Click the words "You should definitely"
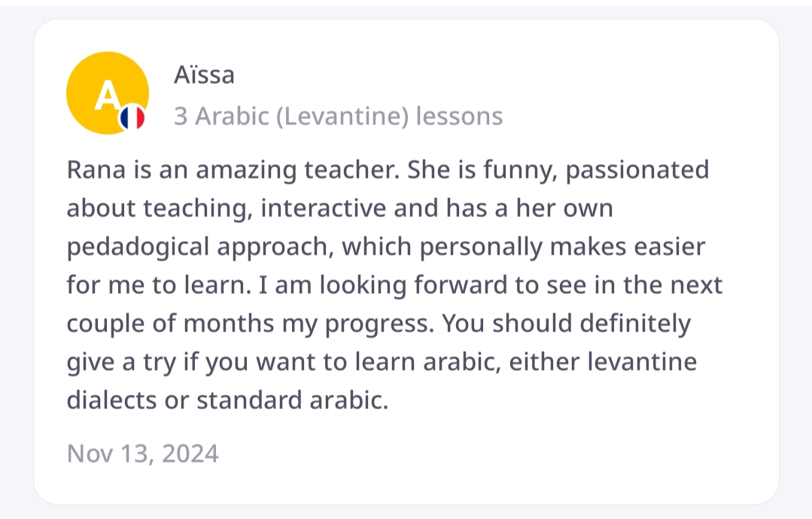Viewport: 812px width, 519px height. pyautogui.click(x=566, y=324)
